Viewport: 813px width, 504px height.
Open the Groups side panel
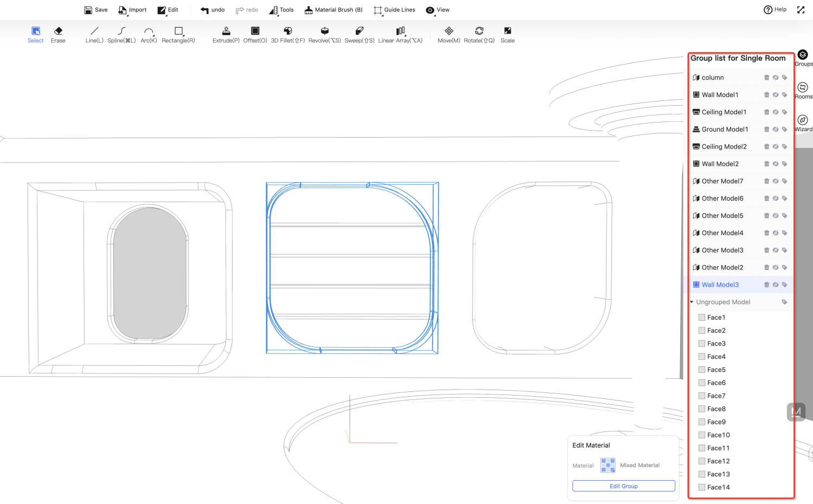coord(803,57)
